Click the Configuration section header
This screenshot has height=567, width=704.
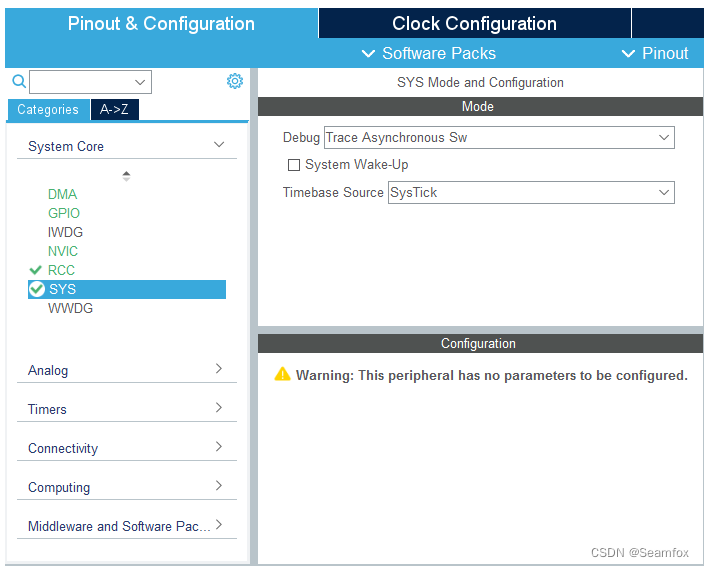point(480,343)
